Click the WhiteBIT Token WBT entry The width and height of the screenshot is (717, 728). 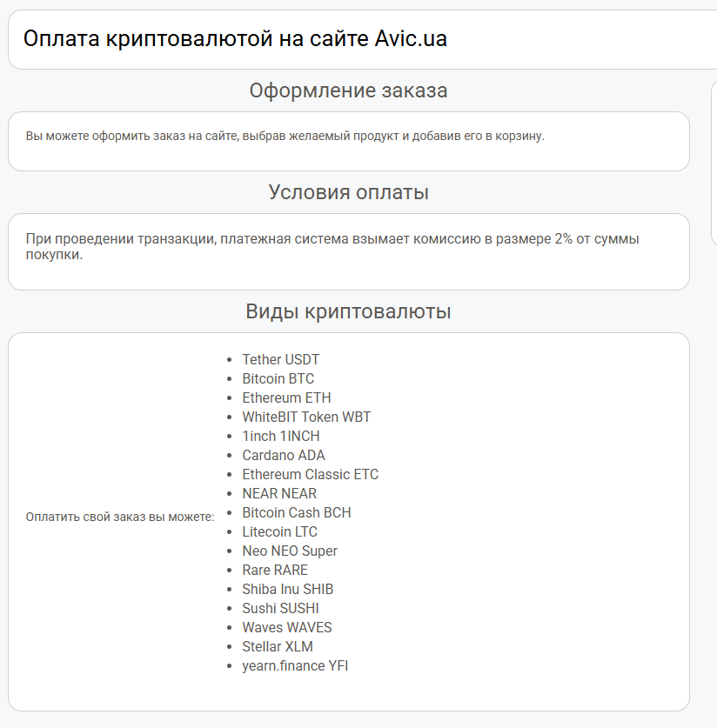point(306,417)
